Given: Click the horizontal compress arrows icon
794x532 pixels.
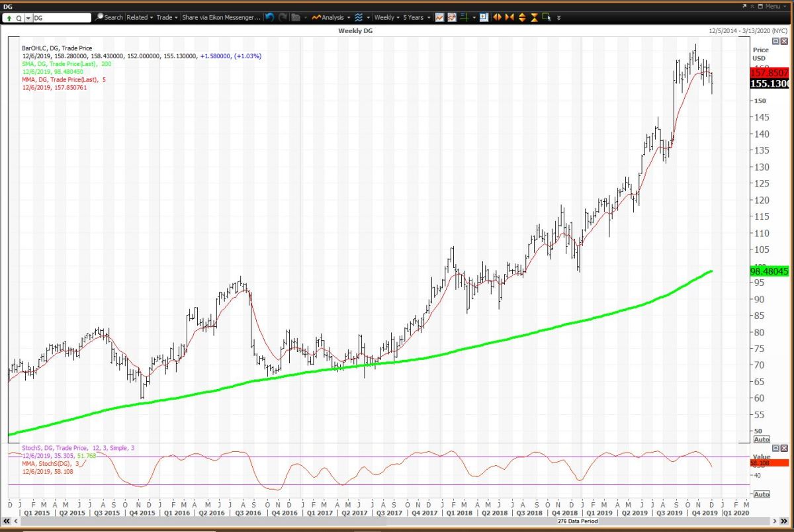Looking at the screenshot, I should point(509,17).
